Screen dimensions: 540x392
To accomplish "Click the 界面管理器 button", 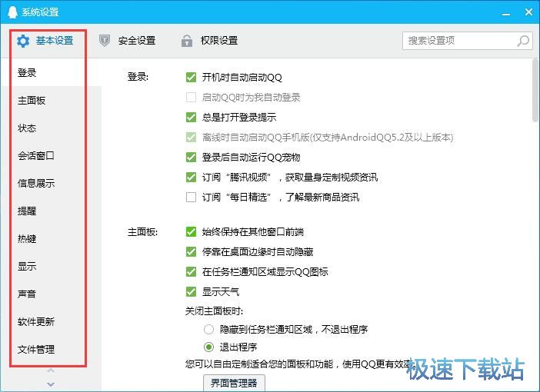I will pos(234,383).
